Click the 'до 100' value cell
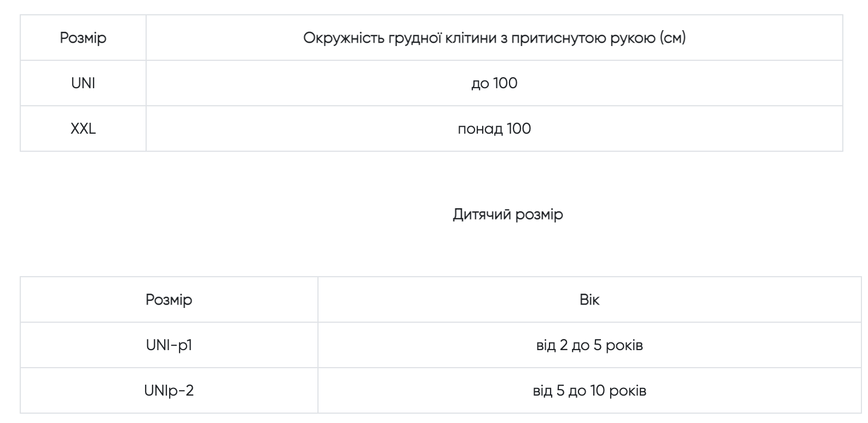This screenshot has width=868, height=423. pyautogui.click(x=494, y=83)
